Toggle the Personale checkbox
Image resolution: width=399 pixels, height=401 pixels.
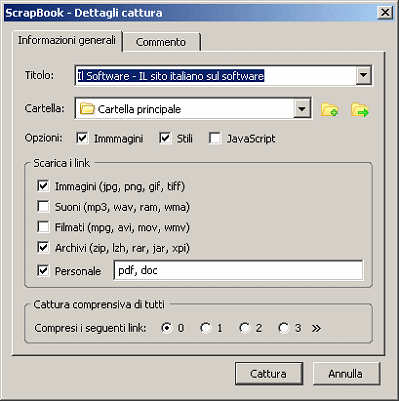point(43,271)
